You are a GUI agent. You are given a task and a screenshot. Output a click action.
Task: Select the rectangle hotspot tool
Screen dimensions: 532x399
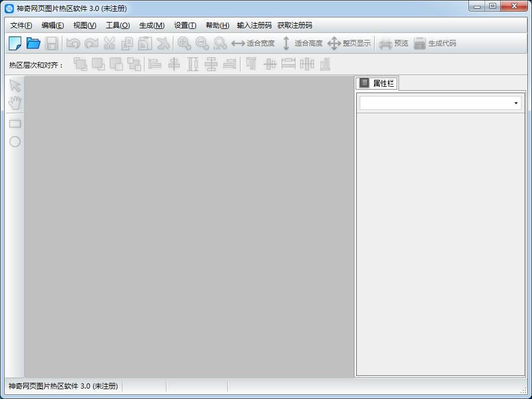coord(15,124)
